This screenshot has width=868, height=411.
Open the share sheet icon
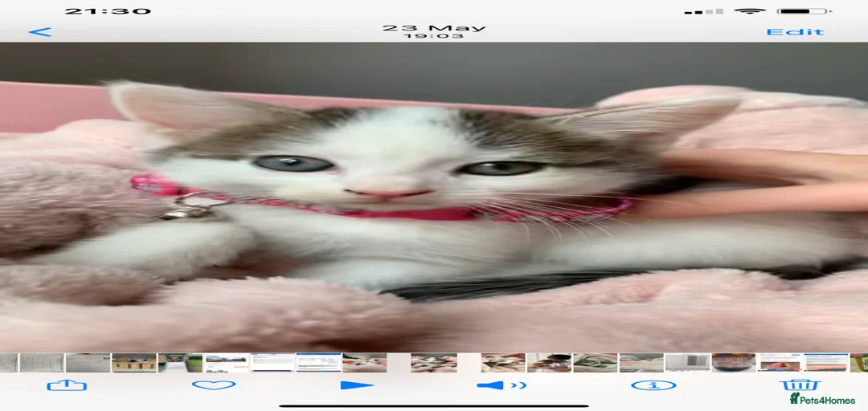click(67, 385)
